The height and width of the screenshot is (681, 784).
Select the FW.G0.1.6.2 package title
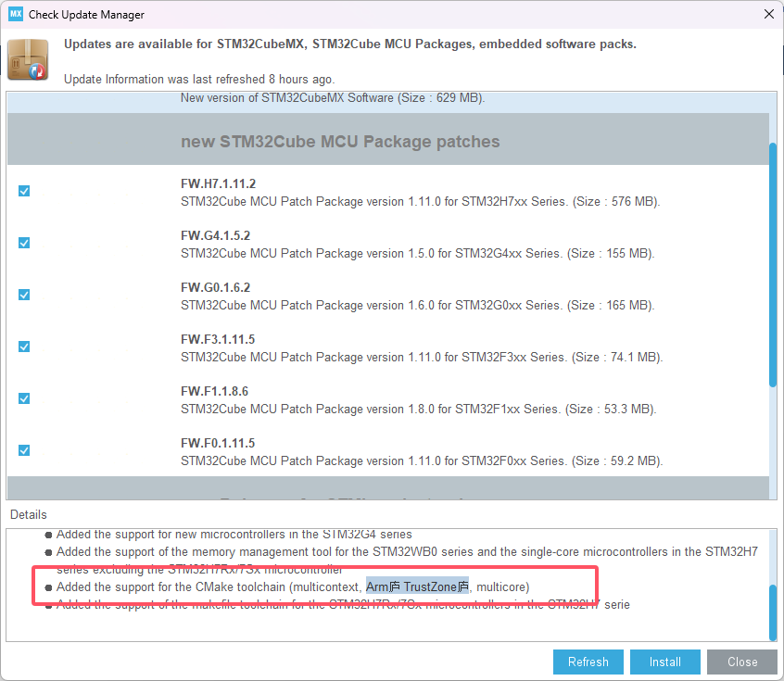point(216,288)
